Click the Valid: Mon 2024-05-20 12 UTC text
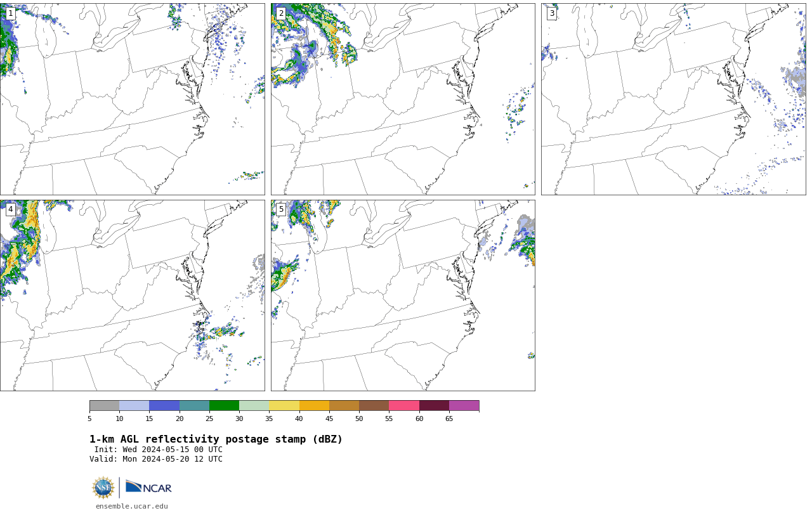This screenshot has height=513, width=812. [156, 459]
